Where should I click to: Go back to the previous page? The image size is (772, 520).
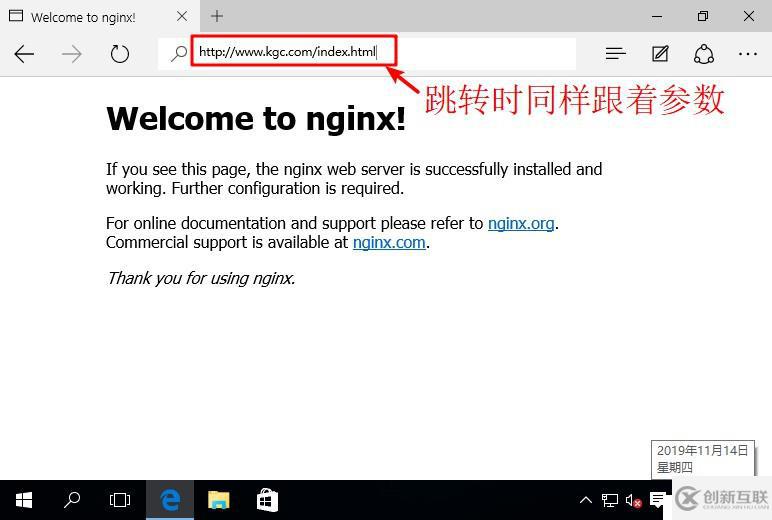pyautogui.click(x=24, y=54)
